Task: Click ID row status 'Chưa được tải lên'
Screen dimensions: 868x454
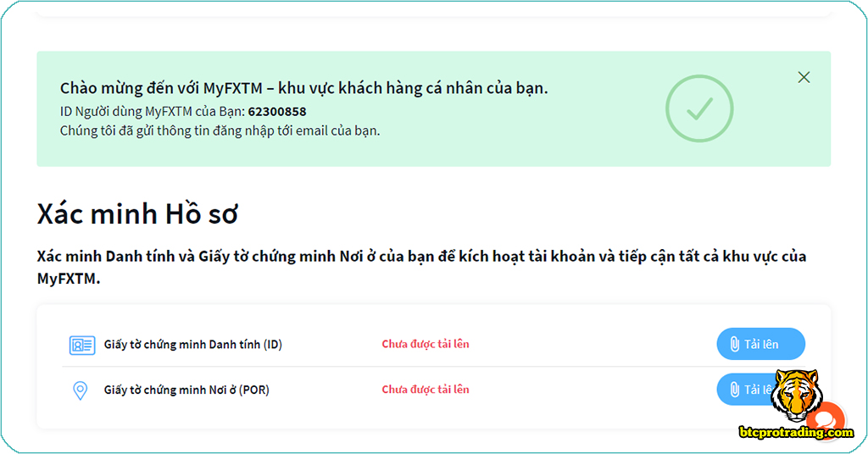Action: pos(426,344)
